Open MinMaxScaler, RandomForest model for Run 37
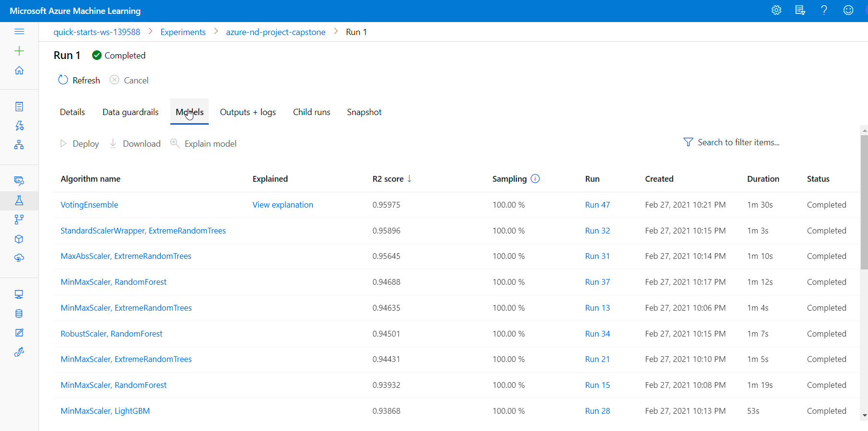This screenshot has height=431, width=868. [x=113, y=282]
